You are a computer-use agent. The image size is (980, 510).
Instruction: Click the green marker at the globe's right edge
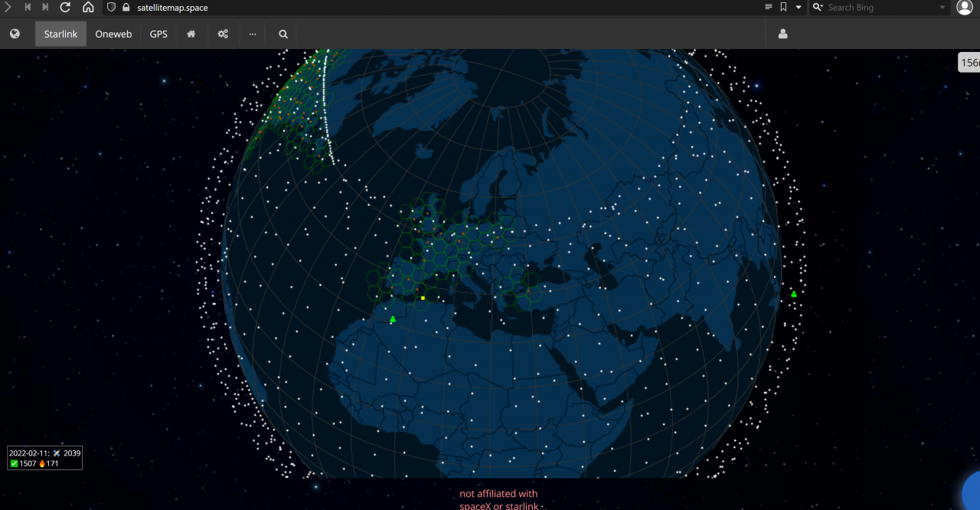click(x=794, y=293)
